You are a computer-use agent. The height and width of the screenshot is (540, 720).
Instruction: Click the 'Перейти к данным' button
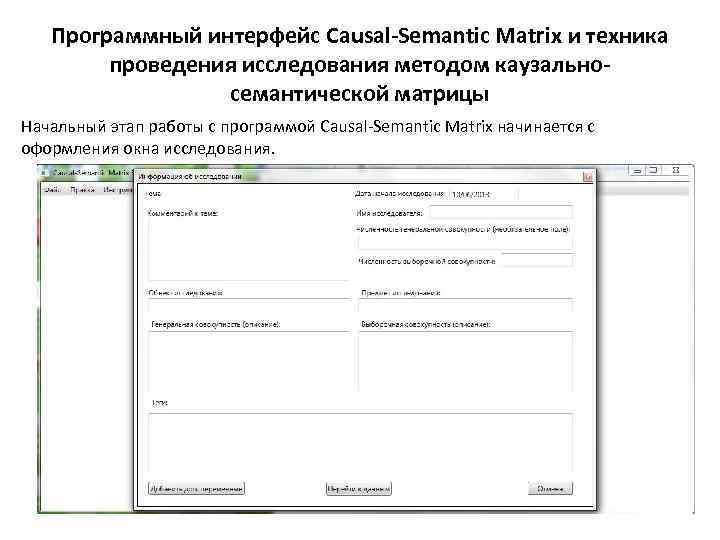(x=359, y=489)
